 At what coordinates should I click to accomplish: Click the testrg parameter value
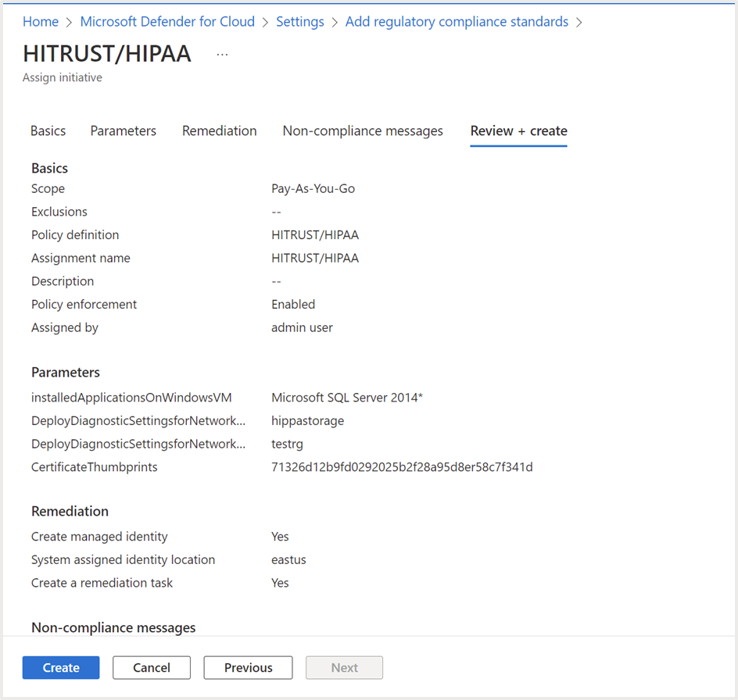287,444
